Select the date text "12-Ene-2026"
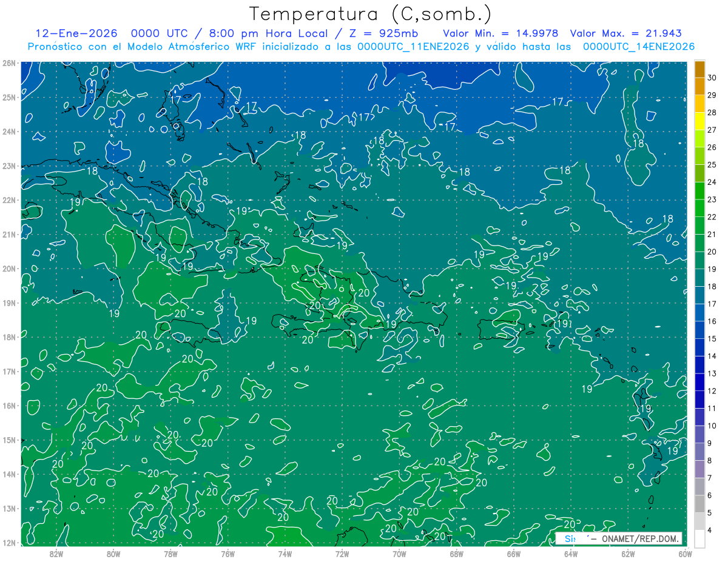The width and height of the screenshot is (728, 562). [x=78, y=33]
